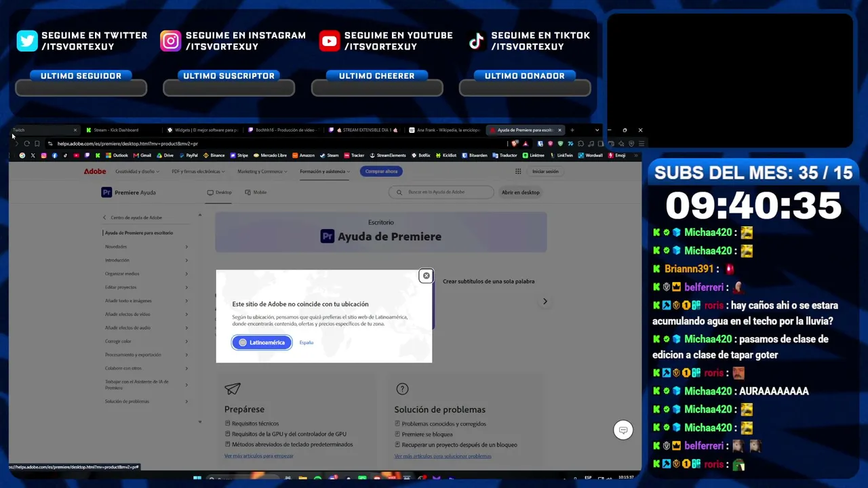This screenshot has width=868, height=488.
Task: Open the Steam bookmark
Action: (330, 155)
